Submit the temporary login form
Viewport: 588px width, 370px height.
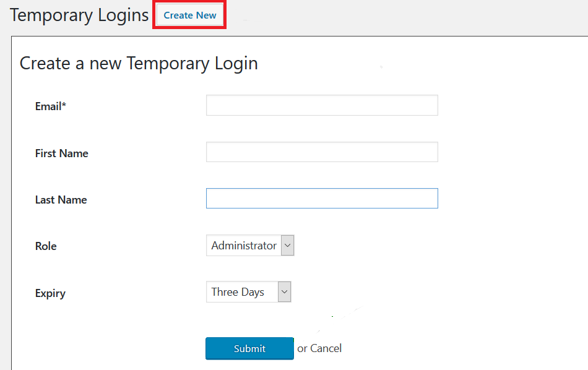(249, 348)
